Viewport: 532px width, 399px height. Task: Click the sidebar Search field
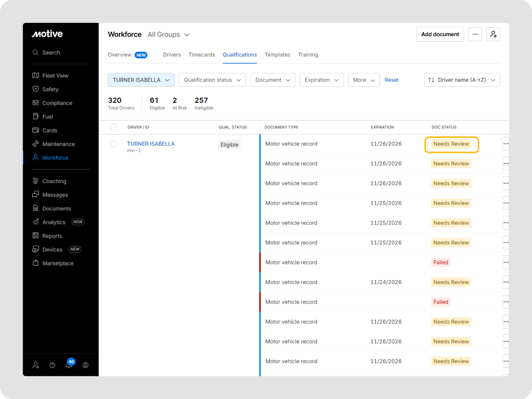pos(51,53)
